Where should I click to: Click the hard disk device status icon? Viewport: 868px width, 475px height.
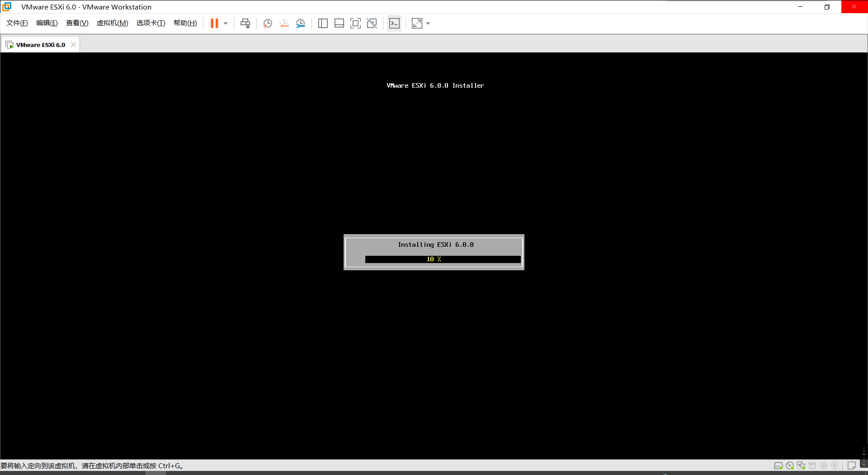click(778, 466)
